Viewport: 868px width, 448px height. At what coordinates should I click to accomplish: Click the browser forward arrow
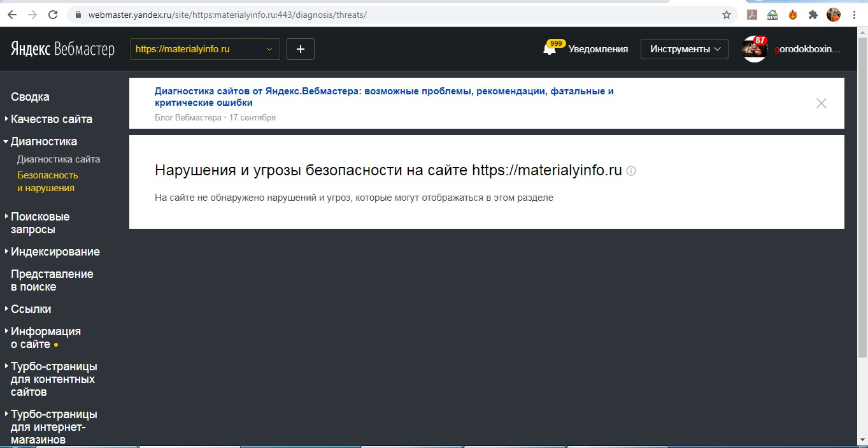click(32, 15)
